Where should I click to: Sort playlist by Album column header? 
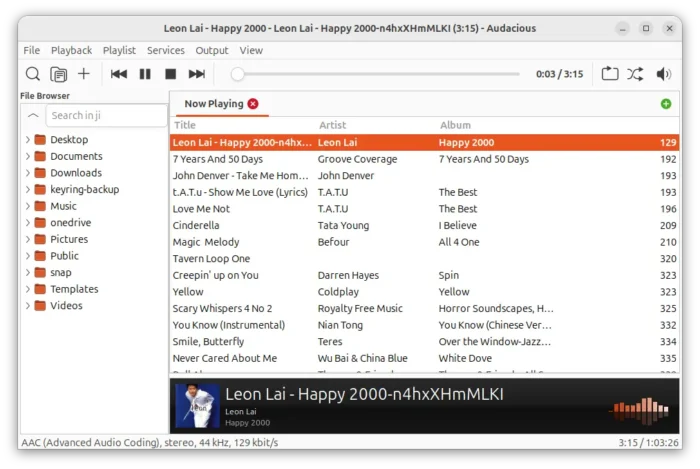click(x=455, y=125)
